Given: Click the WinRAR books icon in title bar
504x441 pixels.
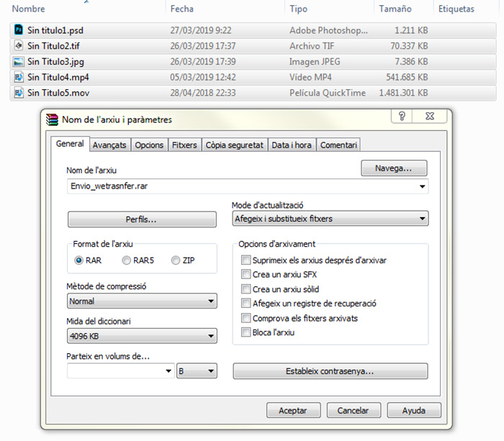Looking at the screenshot, I should 52,119.
